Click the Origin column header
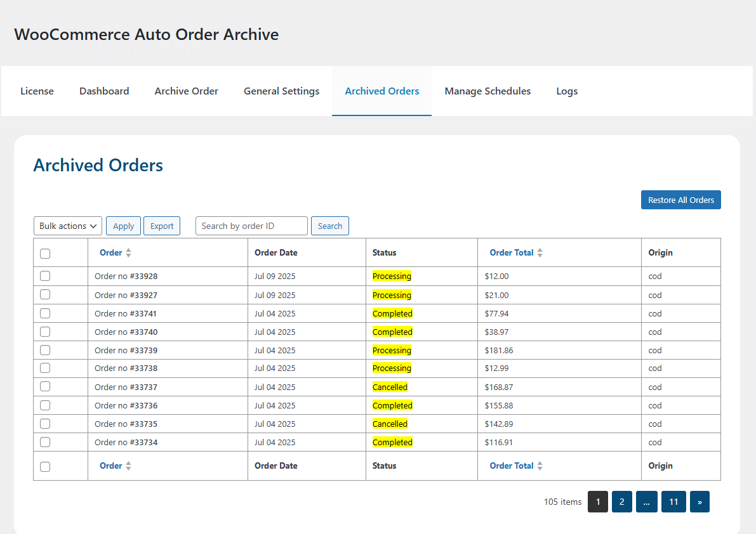The image size is (756, 534). click(x=660, y=253)
